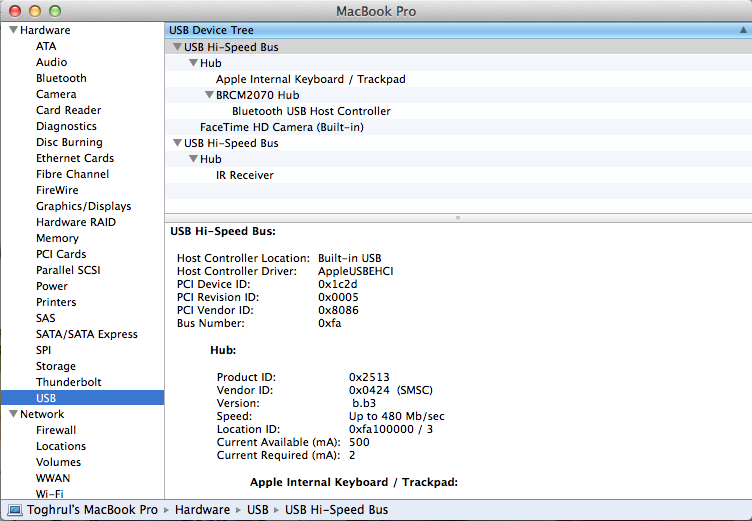The height and width of the screenshot is (521, 752).
Task: Select Wi-Fi under Network
Action: tap(49, 494)
